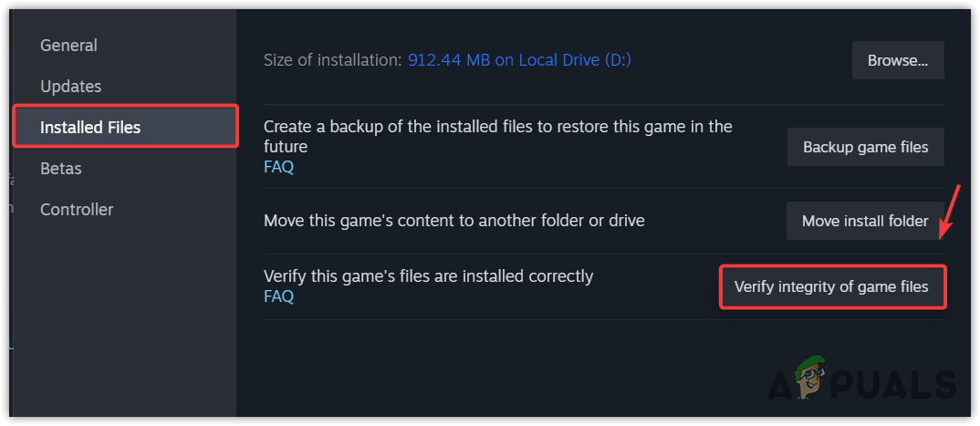Click the empty sidebar area below Controller
The height and width of the screenshot is (426, 980).
(x=119, y=319)
